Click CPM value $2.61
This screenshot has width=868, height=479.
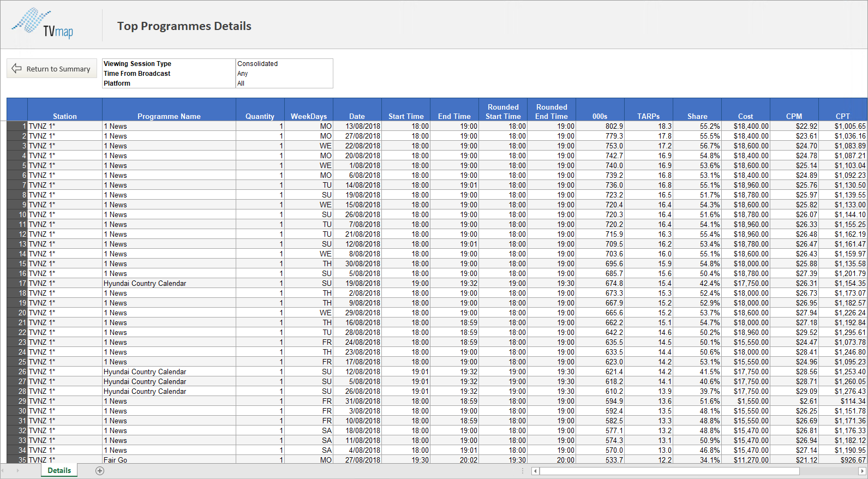click(x=794, y=401)
